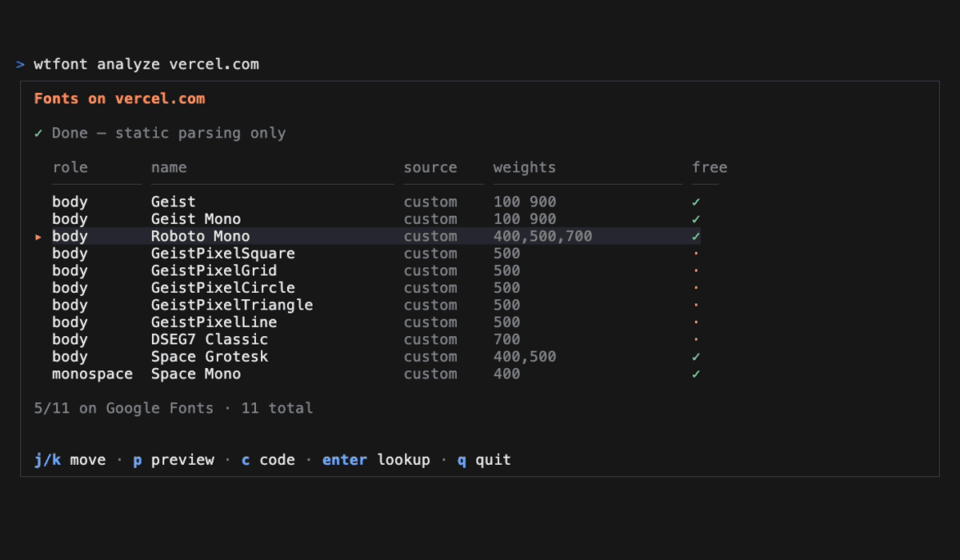Click the '5/11 on Google Fonts' summary
The image size is (960, 560).
point(124,408)
